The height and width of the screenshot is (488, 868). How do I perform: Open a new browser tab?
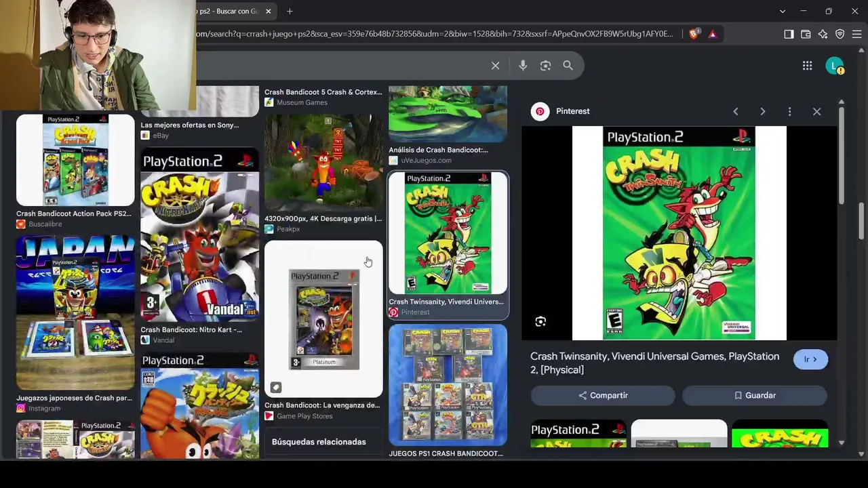point(290,12)
